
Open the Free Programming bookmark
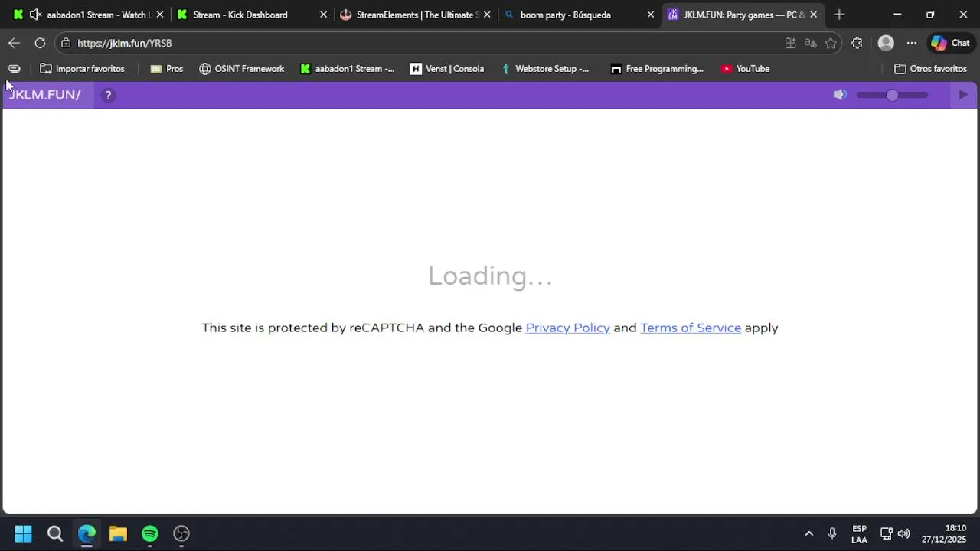tap(657, 69)
